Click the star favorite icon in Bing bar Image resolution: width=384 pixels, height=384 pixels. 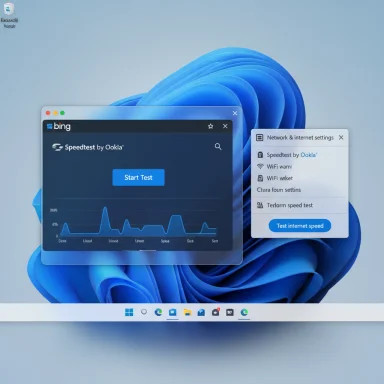[210, 126]
